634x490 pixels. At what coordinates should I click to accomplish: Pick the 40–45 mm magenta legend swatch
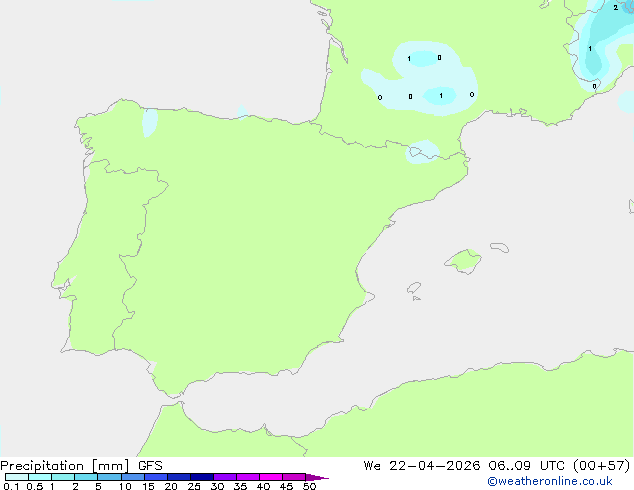[271, 477]
